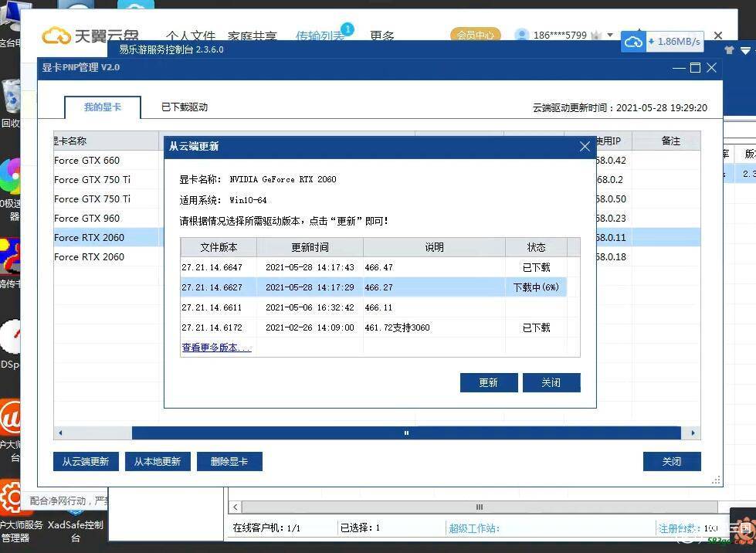
Task: Open 更多 menu in 天翼云盘
Action: pos(381,36)
